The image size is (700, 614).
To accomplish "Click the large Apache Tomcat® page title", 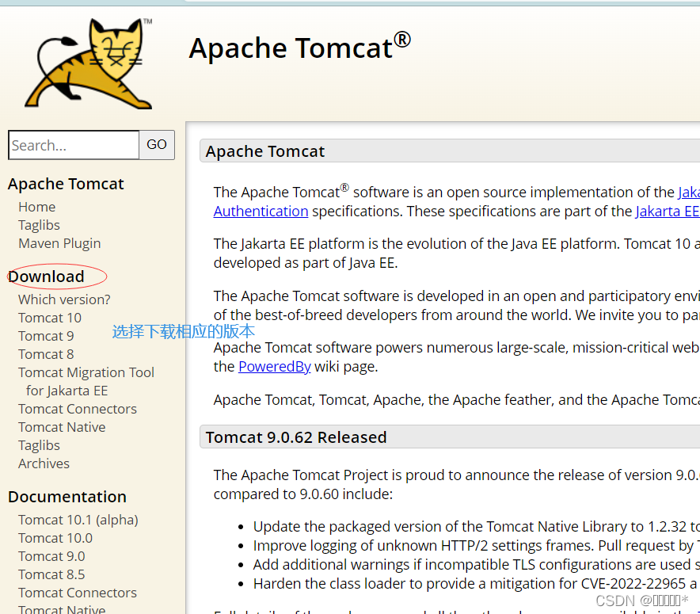I will (299, 48).
